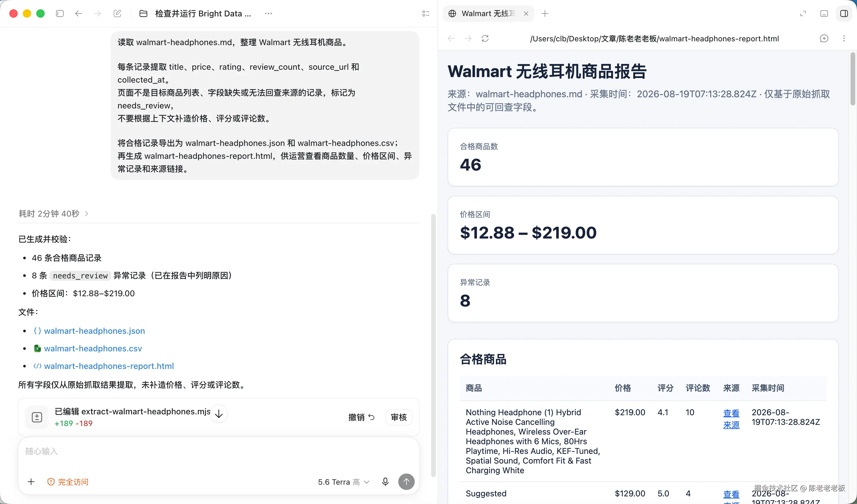
Task: Open walmart-headphones.json file link
Action: [x=94, y=331]
